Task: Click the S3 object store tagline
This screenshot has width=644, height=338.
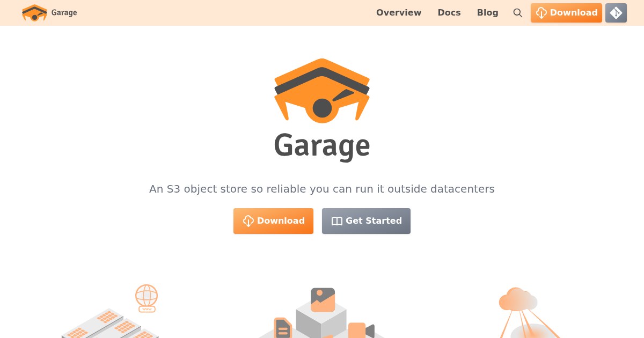Action: tap(322, 189)
